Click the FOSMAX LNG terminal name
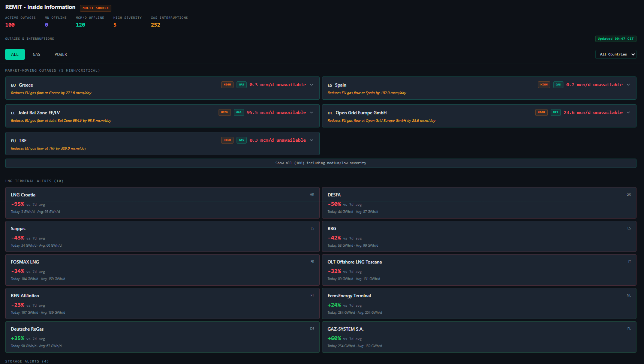Image resolution: width=644 pixels, height=364 pixels. (25, 262)
